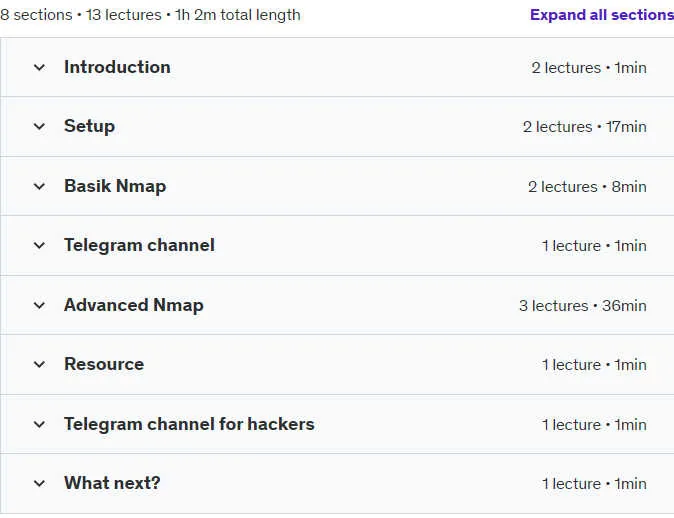
Task: Click the chevron beside What next?
Action: [39, 484]
